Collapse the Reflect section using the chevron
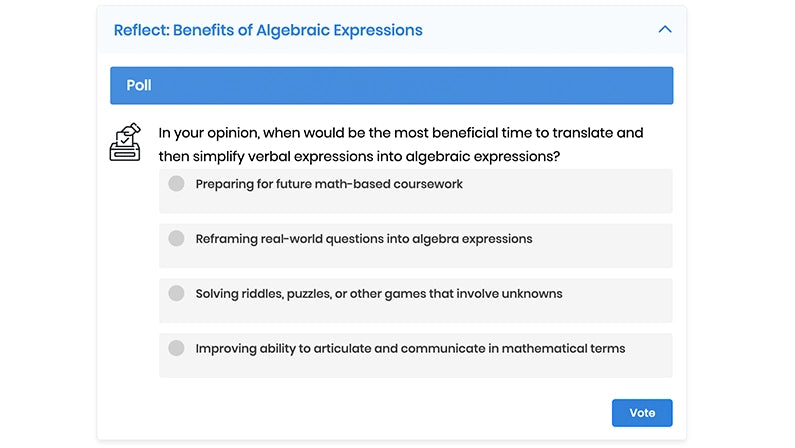Viewport: 795px width, 448px height. (665, 30)
